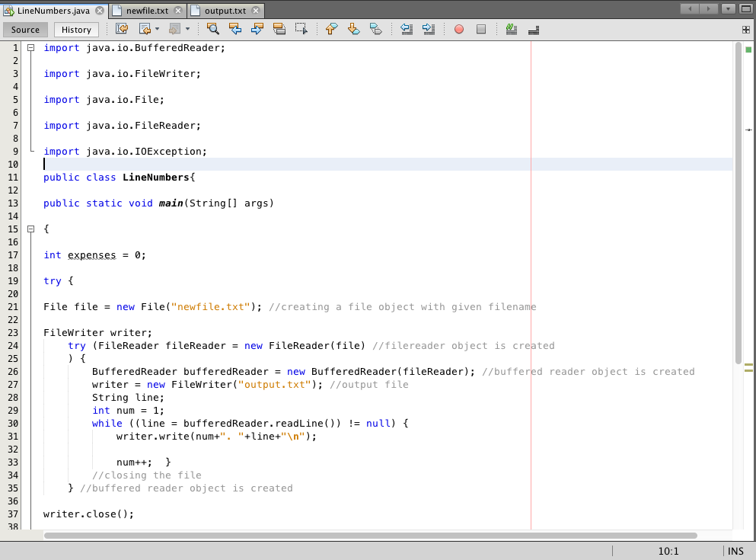
Task: Click the Stop Macro Recording square icon
Action: (x=481, y=30)
